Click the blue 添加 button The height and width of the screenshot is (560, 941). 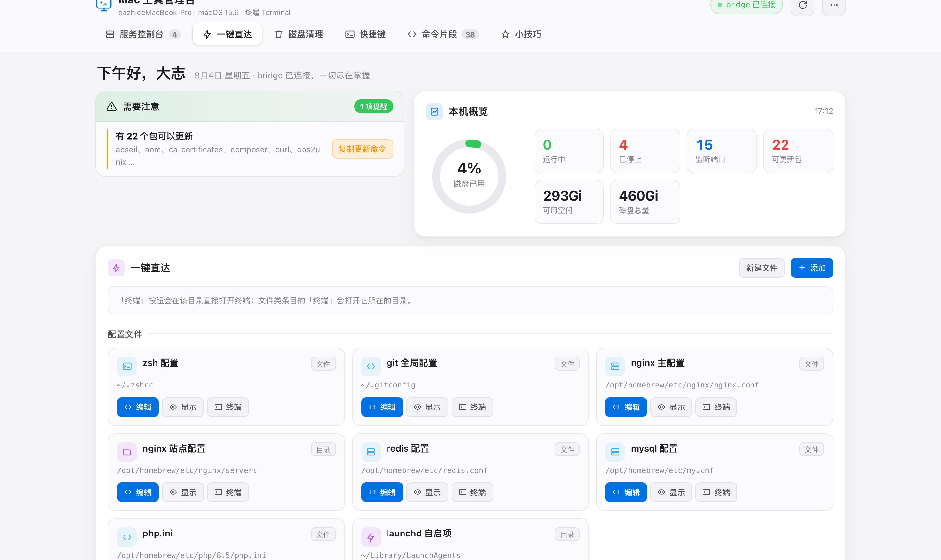tap(812, 268)
